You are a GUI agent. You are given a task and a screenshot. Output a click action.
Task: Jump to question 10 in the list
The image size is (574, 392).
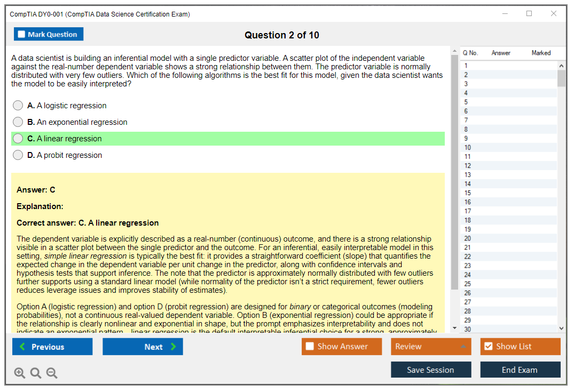[x=468, y=148]
